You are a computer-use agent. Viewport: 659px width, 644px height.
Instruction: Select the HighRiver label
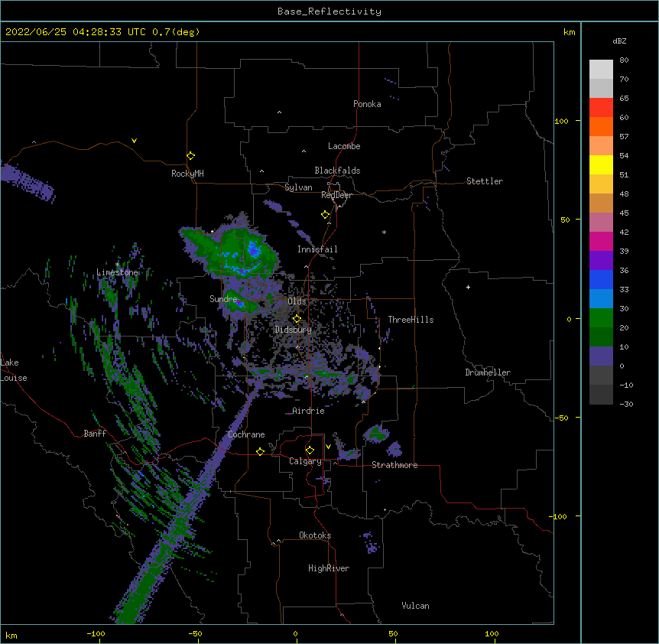pos(329,568)
